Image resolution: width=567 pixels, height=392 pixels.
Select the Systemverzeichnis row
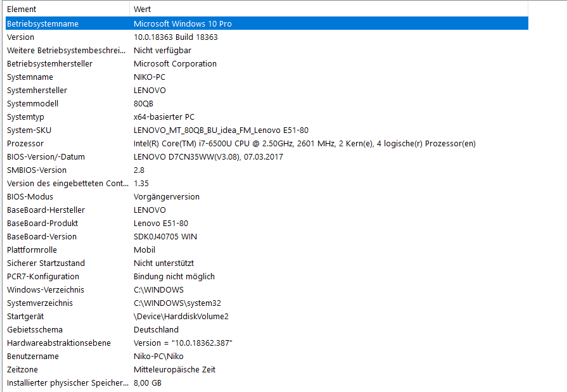point(267,303)
